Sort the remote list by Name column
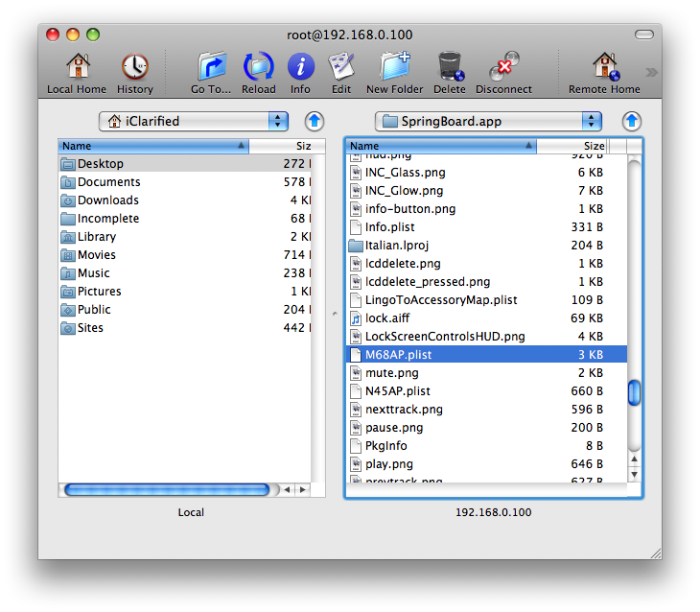The width and height of the screenshot is (700, 612). 440,146
